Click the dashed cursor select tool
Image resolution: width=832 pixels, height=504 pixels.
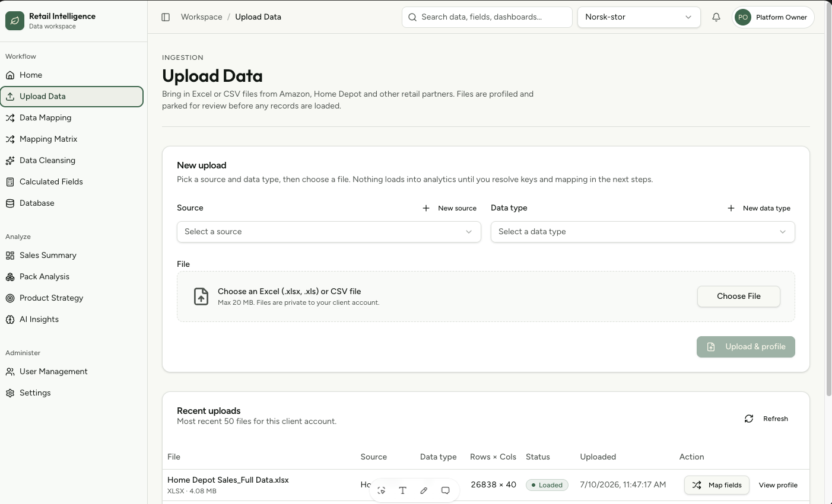coord(382,490)
